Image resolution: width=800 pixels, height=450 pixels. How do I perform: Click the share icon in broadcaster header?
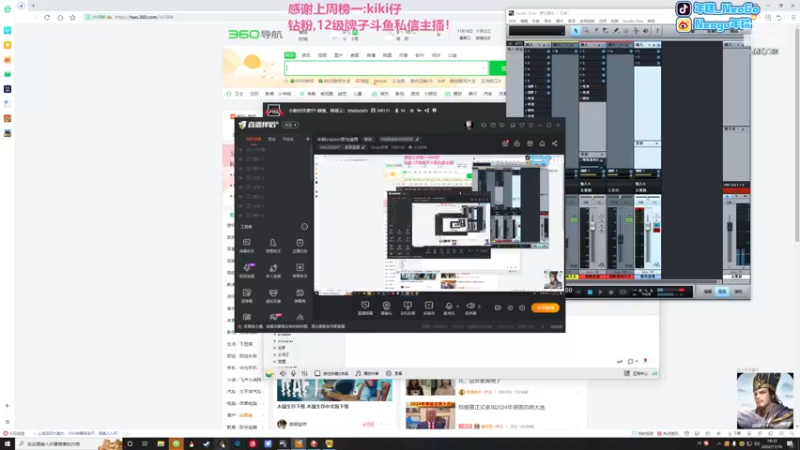coord(555,143)
